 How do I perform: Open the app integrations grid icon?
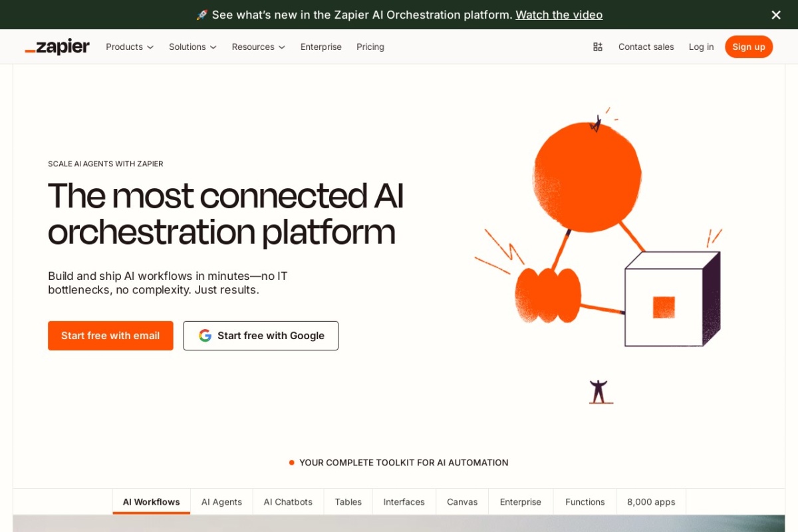coord(597,47)
